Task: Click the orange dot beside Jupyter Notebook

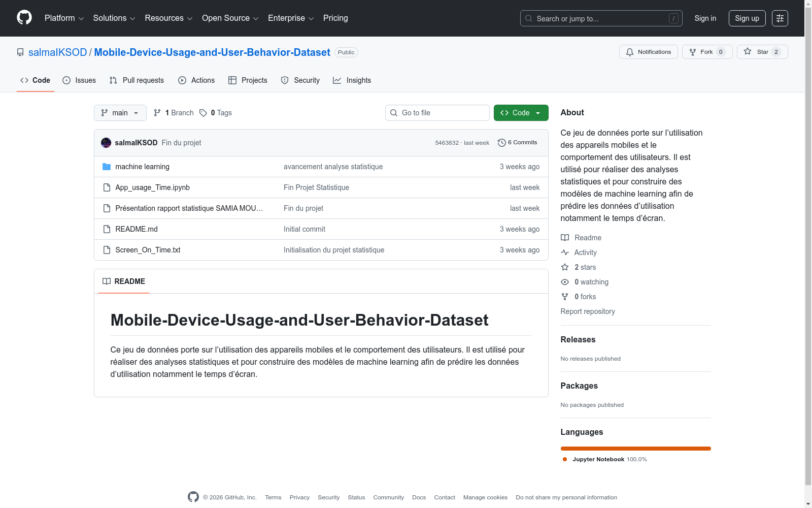Action: [565, 459]
